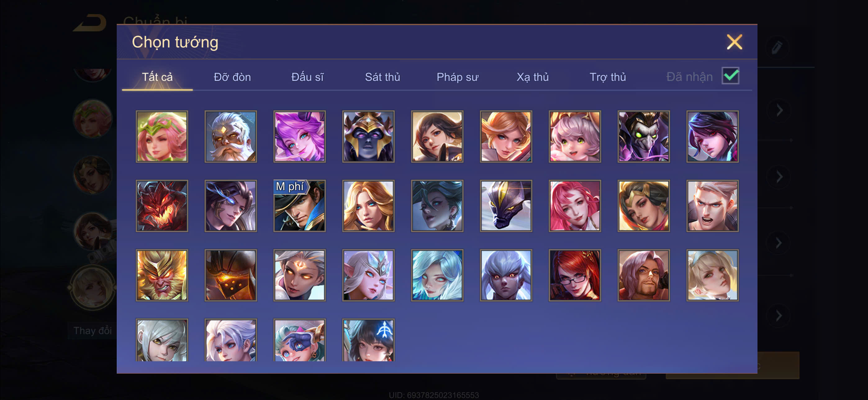Toggle the 'Đã nhận' checkbox
868x400 pixels.
coord(730,76)
